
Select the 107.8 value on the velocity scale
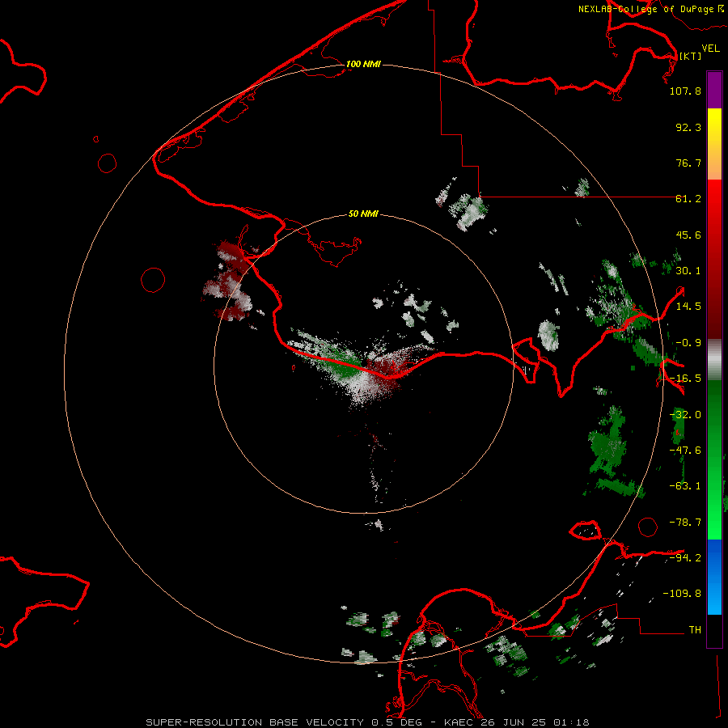click(x=685, y=91)
